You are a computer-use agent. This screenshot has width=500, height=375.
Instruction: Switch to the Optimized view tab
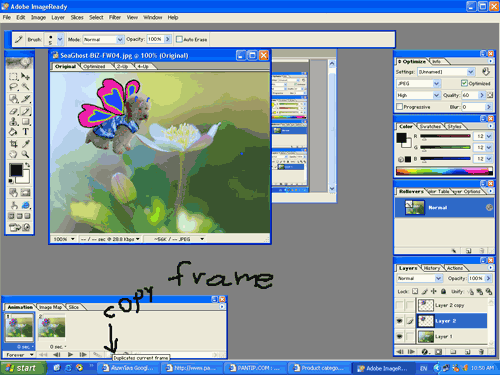tap(94, 66)
